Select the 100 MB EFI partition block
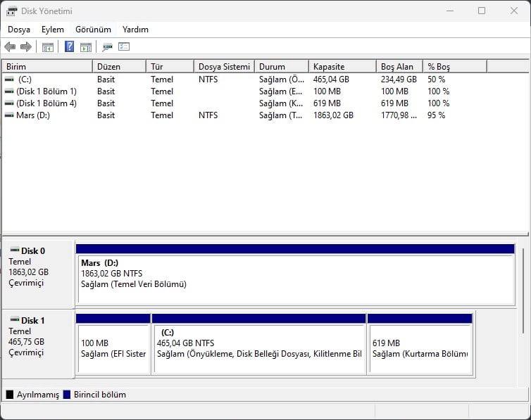The height and width of the screenshot is (420, 531). (x=113, y=344)
